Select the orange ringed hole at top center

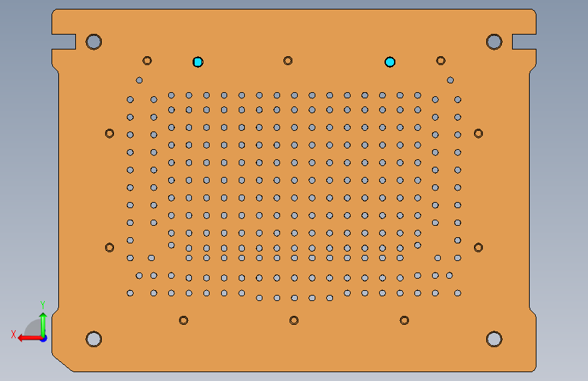[x=288, y=60]
